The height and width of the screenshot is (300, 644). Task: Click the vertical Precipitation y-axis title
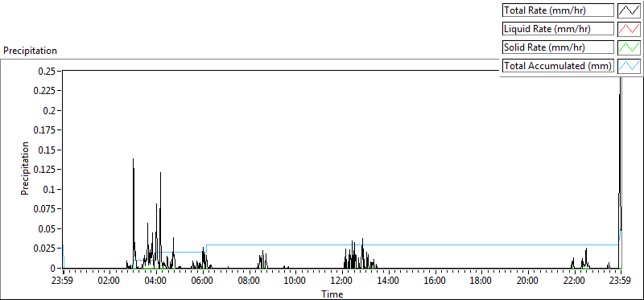[x=25, y=169]
